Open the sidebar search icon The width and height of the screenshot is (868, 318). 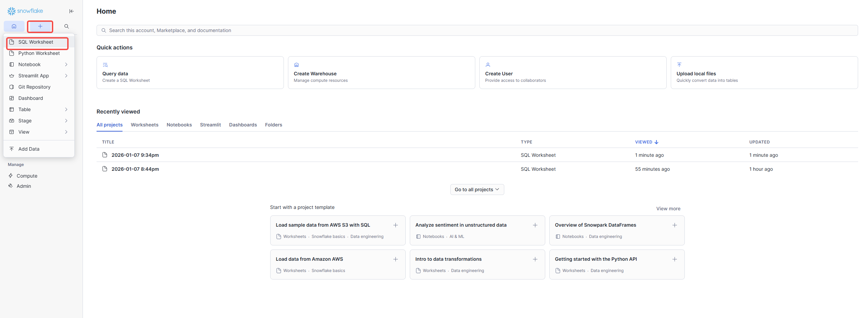click(67, 26)
